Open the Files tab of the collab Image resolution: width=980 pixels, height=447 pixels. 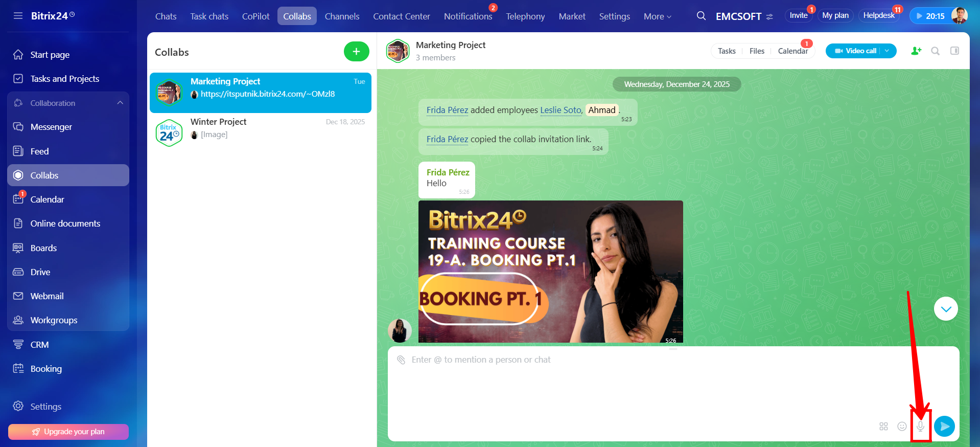(x=757, y=51)
